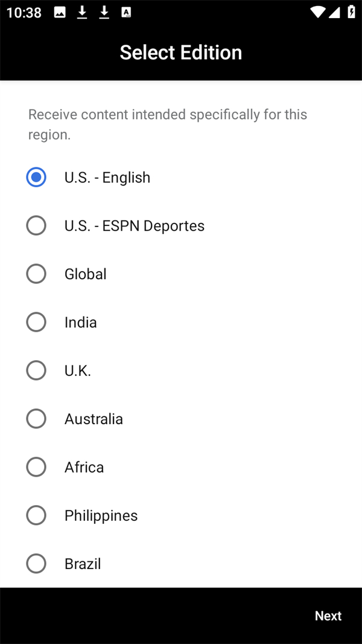Open the image notification icon in status bar

click(59, 12)
